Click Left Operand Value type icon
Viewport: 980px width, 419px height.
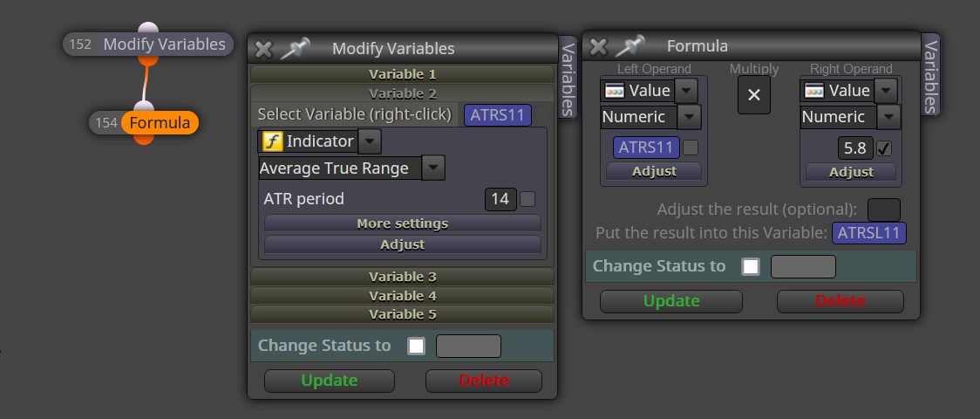coord(615,91)
